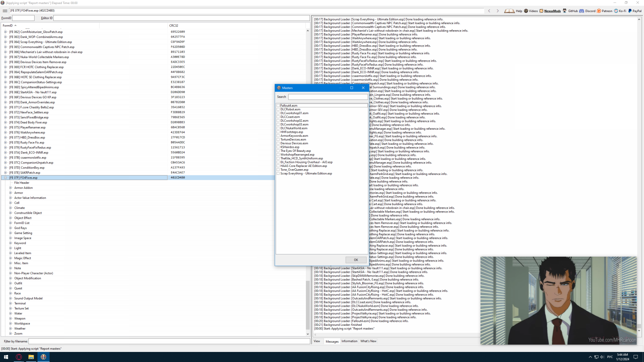
Task: Open the Videos link icon
Action: click(x=526, y=11)
